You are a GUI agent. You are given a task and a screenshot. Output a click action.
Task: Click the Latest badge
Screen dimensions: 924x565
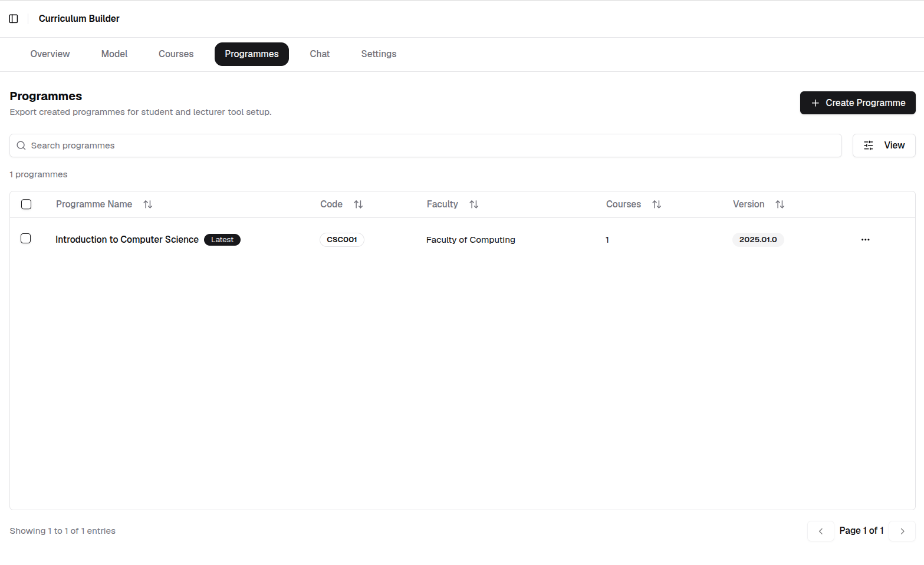click(222, 240)
